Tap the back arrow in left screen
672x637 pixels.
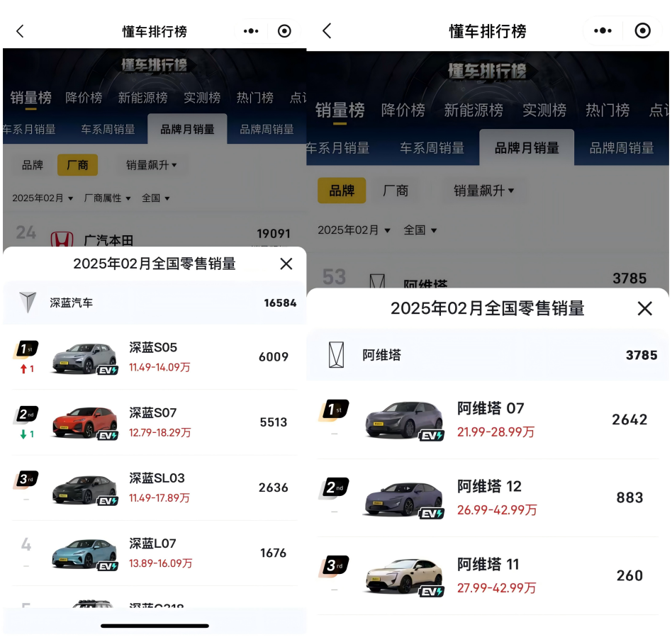[20, 31]
